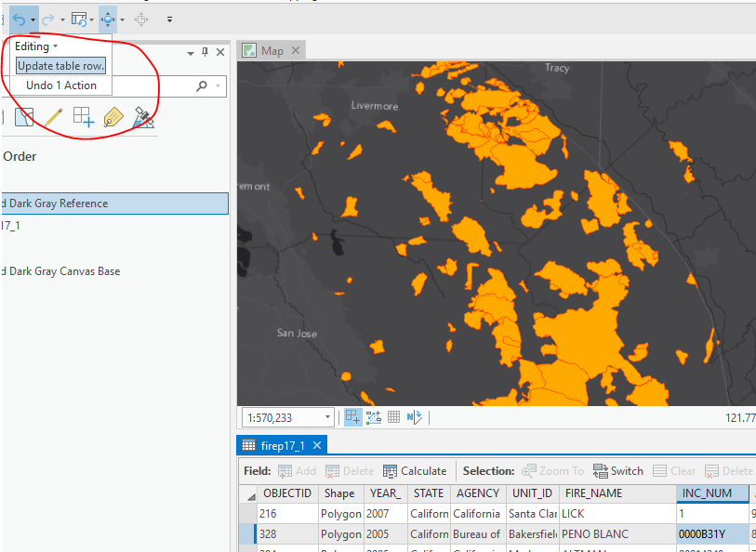
Task: Click Switch selection button
Action: pos(618,471)
